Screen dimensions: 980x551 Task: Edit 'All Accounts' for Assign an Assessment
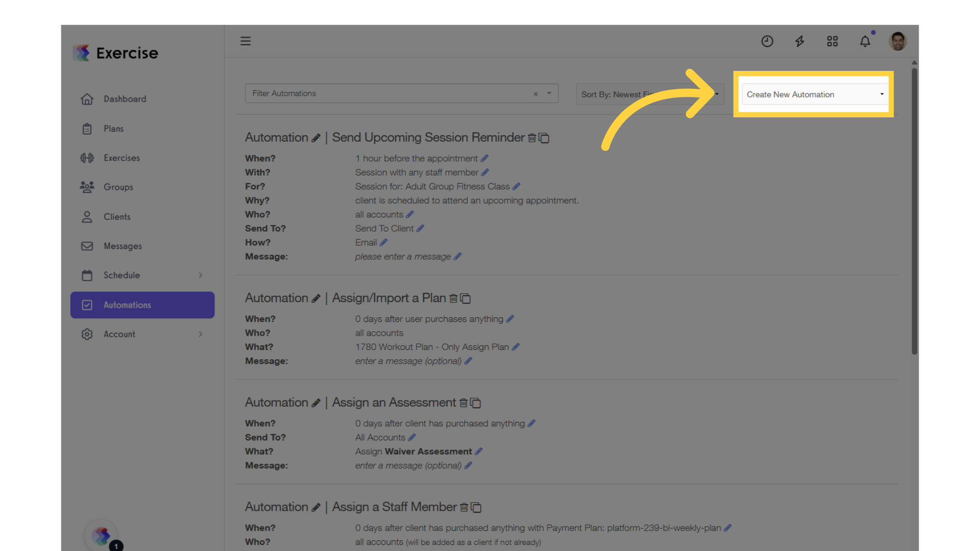(412, 438)
